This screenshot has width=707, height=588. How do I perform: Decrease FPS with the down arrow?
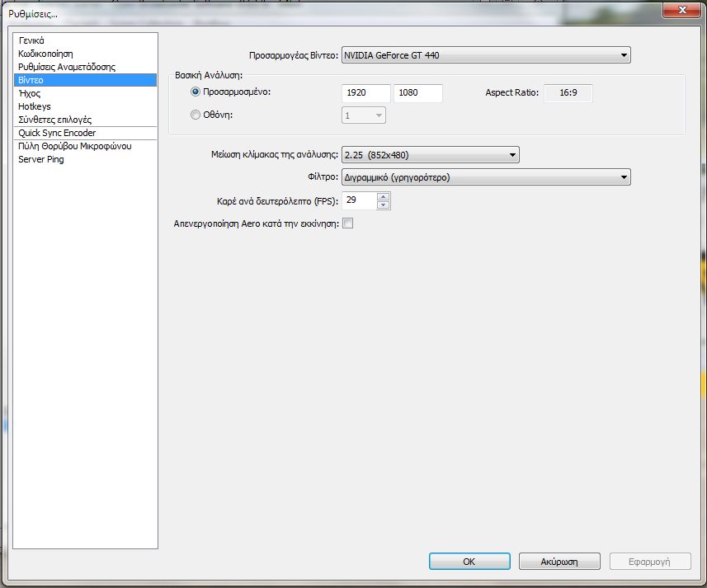coord(384,205)
